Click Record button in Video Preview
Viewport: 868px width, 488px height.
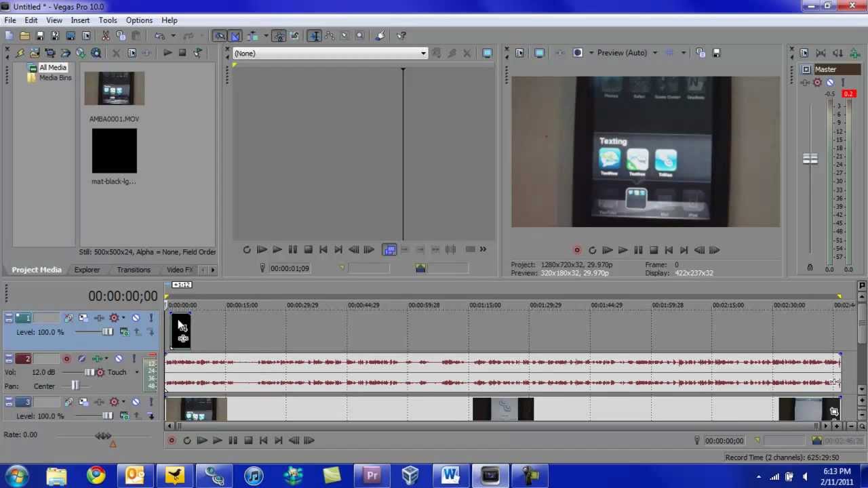point(577,250)
